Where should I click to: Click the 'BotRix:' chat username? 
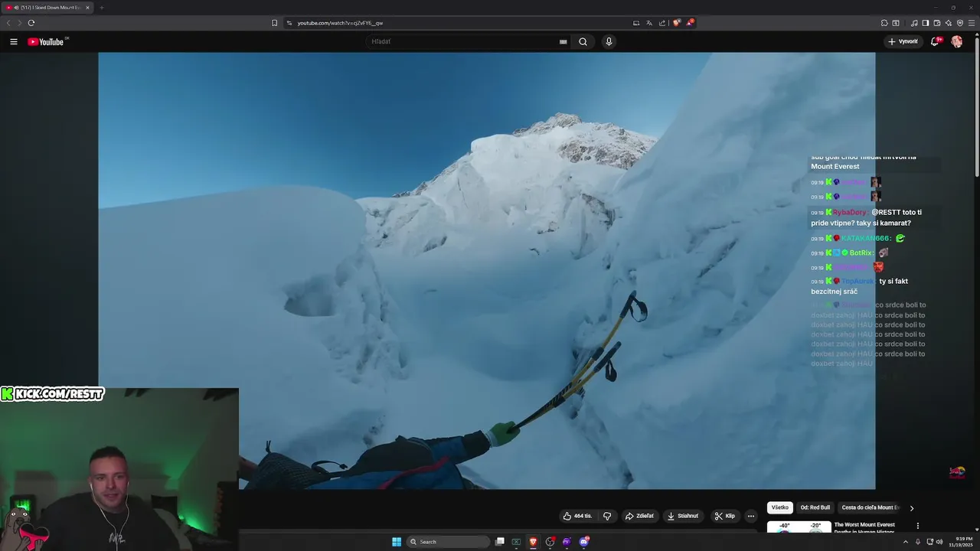[861, 253]
